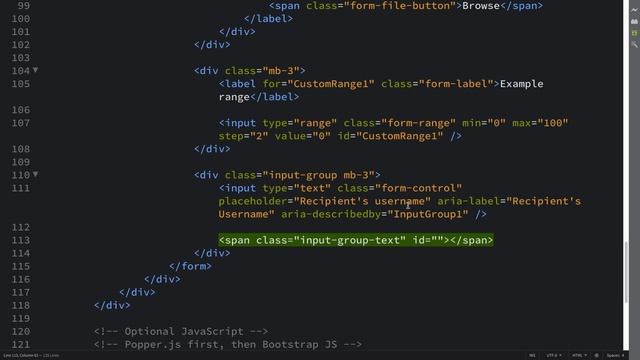The image size is (640, 360).
Task: Click the Popper.js first comment line
Action: pos(228,344)
